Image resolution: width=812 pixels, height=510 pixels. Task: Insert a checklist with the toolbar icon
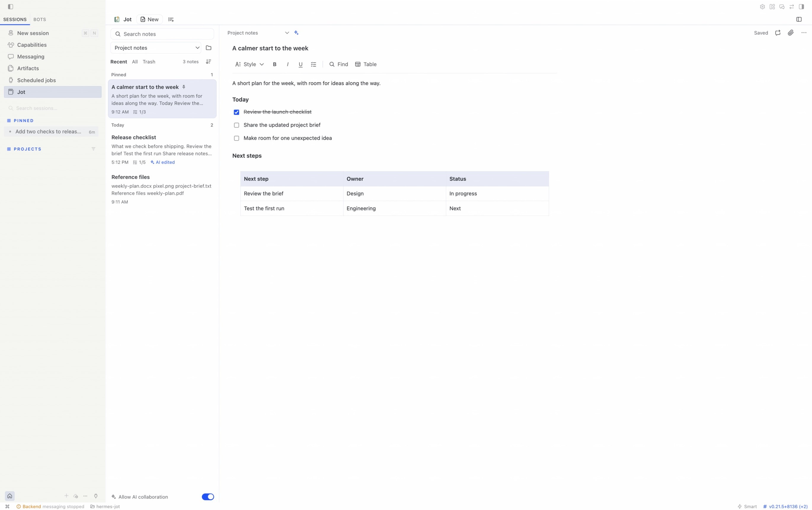(x=313, y=64)
